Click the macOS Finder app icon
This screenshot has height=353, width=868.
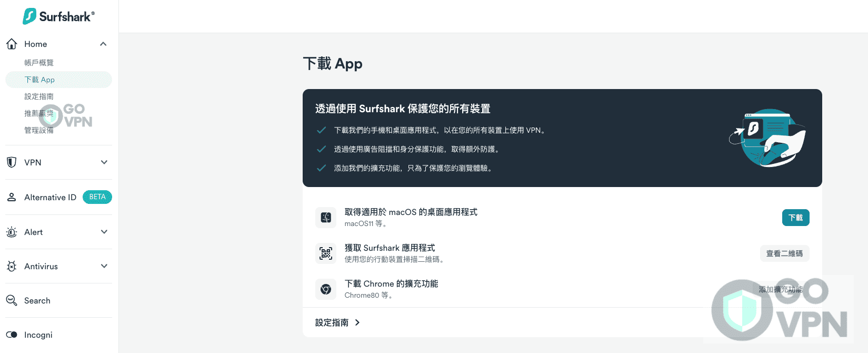pos(326,218)
